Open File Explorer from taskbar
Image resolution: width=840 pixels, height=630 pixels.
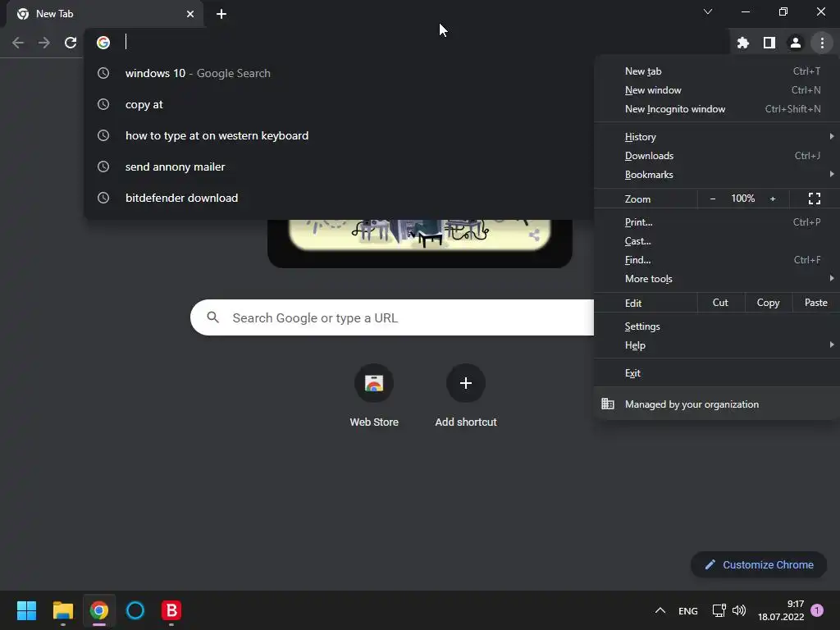(63, 610)
